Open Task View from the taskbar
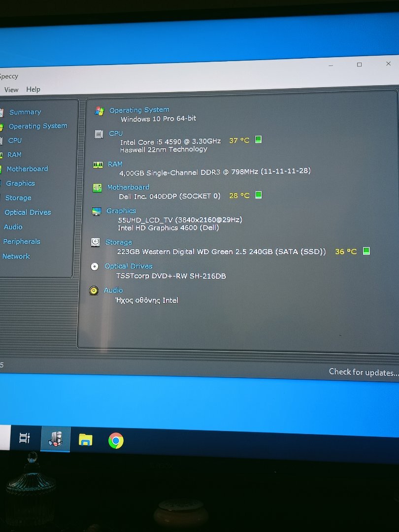Image resolution: width=399 pixels, height=532 pixels. (25, 438)
